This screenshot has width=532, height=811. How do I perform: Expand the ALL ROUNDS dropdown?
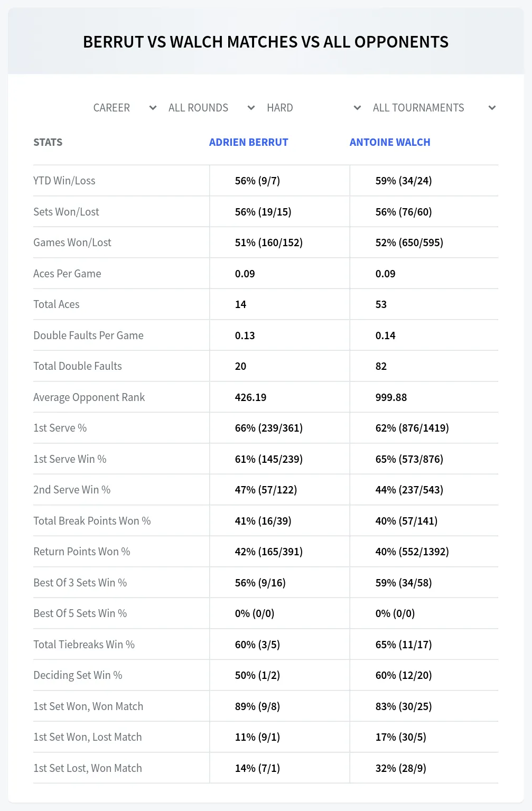(x=212, y=108)
